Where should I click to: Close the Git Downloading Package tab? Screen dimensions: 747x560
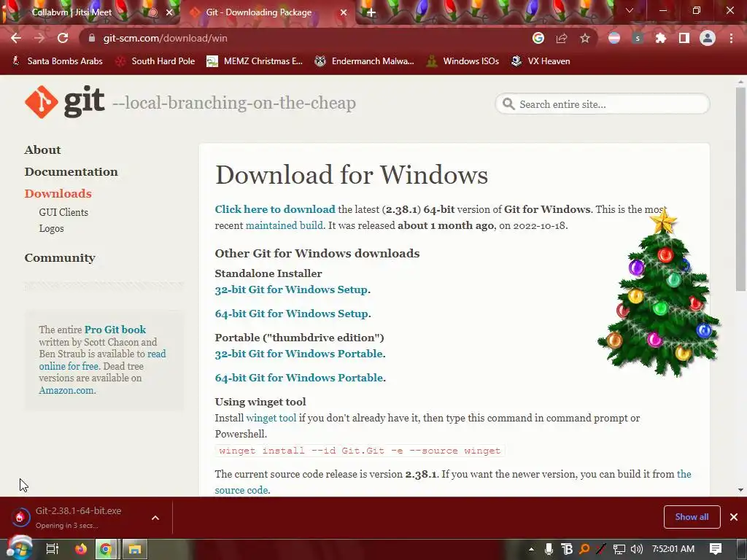344,12
